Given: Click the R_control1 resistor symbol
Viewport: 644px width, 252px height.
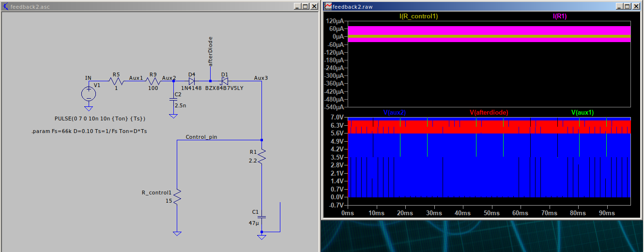Looking at the screenshot, I should pyautogui.click(x=177, y=196).
